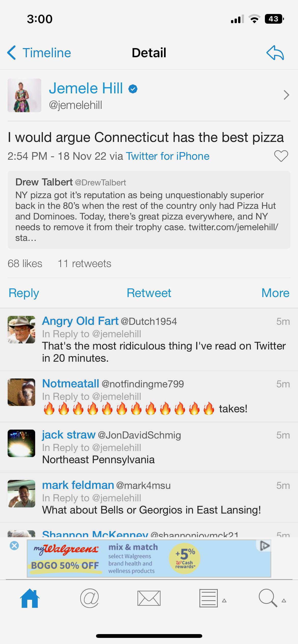
Task: Tap the AdChoices icon on ad
Action: [x=264, y=546]
